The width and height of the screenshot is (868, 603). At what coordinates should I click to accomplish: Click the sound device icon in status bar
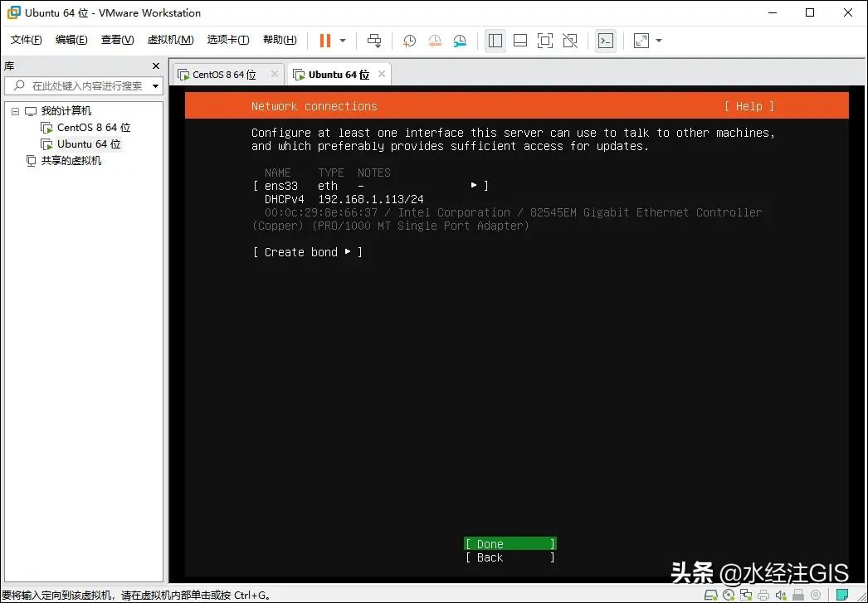(x=781, y=595)
